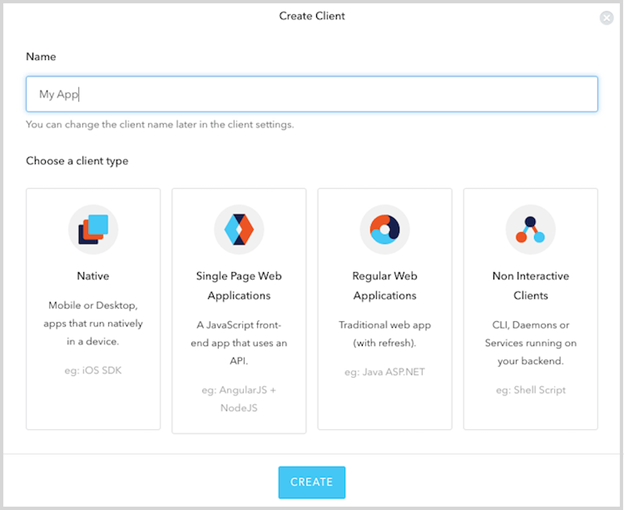Click the Single Page Web Applications hexagon icon
The image size is (624, 510).
tap(239, 229)
